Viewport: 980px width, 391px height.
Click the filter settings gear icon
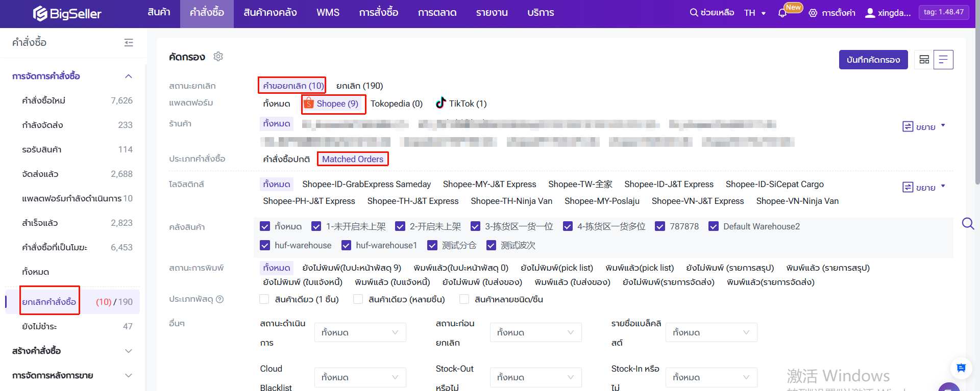click(218, 57)
